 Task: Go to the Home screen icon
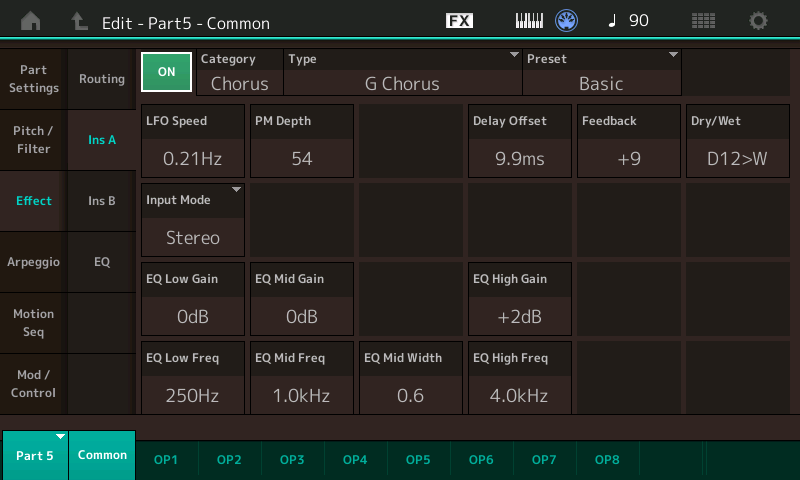[x=31, y=21]
